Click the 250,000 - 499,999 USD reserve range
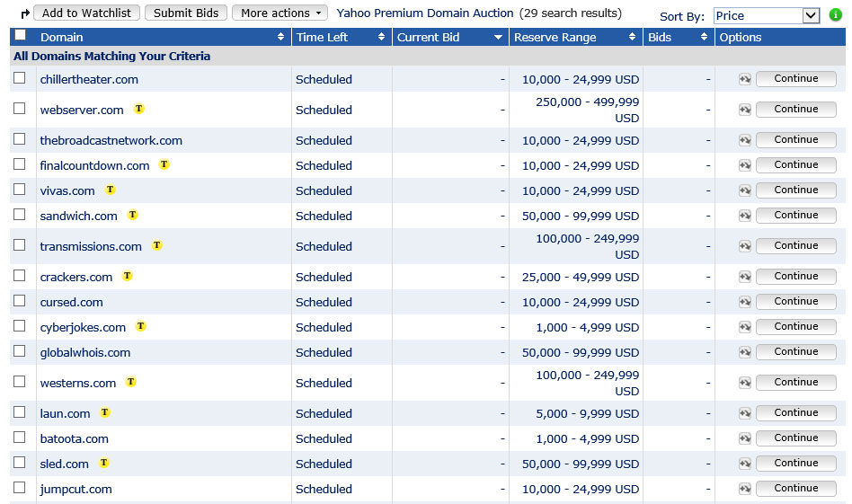Screen dimensions: 852x504 [x=588, y=110]
